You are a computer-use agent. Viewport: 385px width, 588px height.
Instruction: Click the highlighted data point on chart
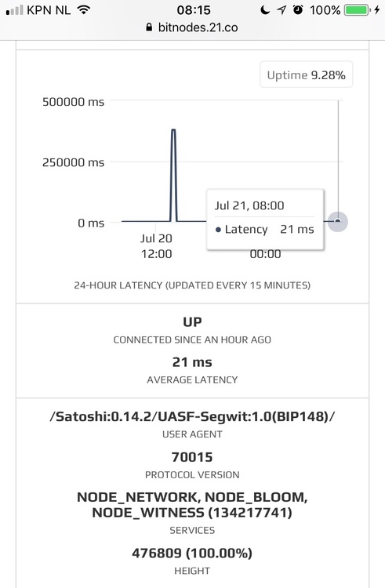point(338,222)
